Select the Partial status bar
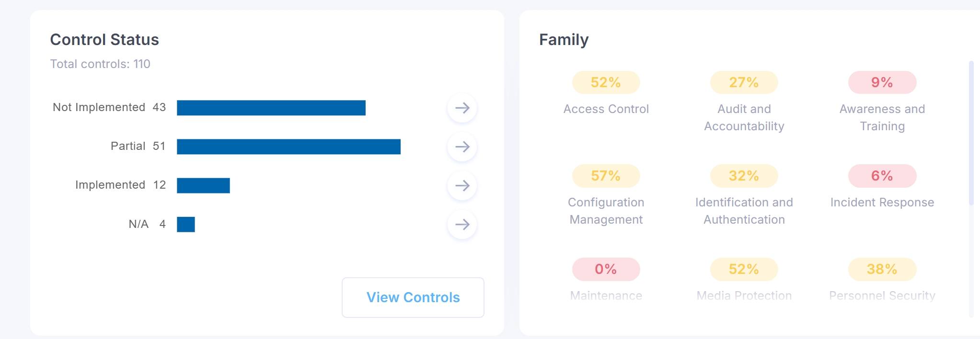 click(288, 147)
